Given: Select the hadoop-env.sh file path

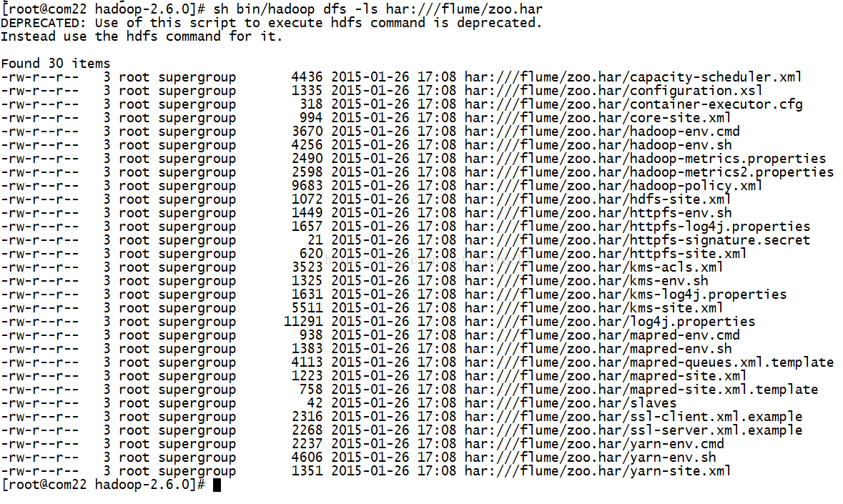Looking at the screenshot, I should tap(598, 145).
